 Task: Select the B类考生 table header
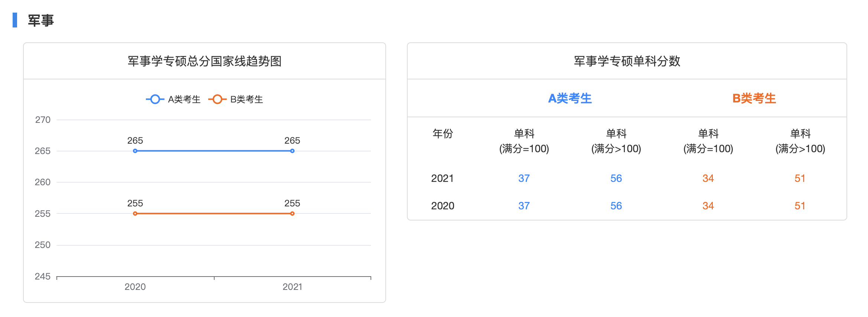click(754, 98)
